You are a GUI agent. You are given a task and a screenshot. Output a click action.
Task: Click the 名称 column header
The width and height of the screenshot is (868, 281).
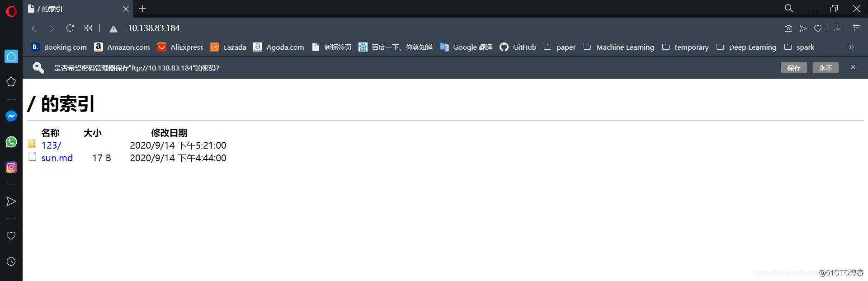point(50,133)
